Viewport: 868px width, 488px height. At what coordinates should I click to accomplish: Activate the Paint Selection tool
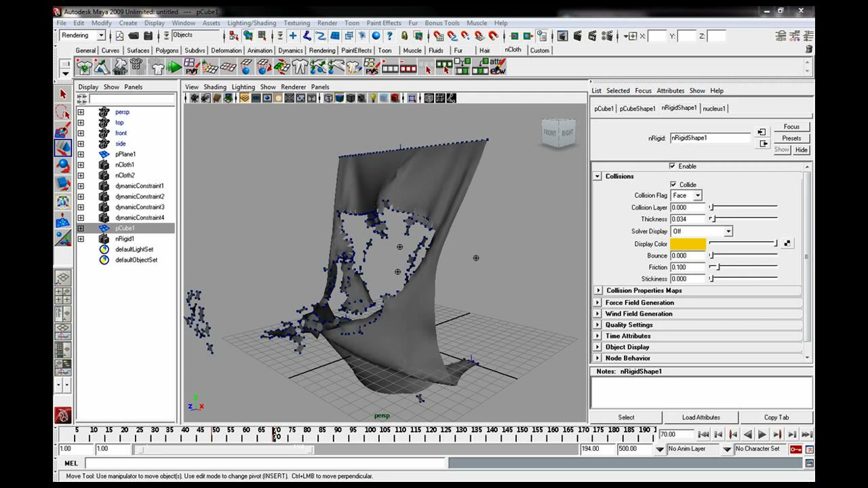click(63, 130)
